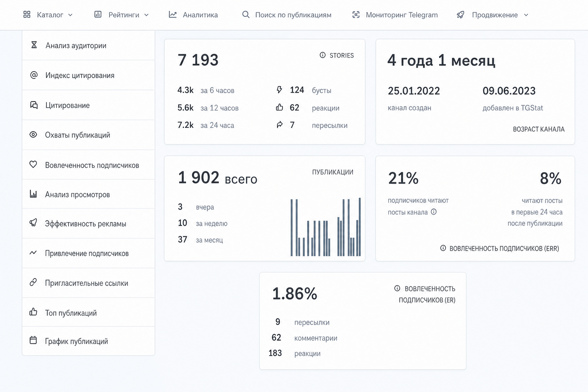Expand the Продвижение dropdown chevron

(x=526, y=15)
